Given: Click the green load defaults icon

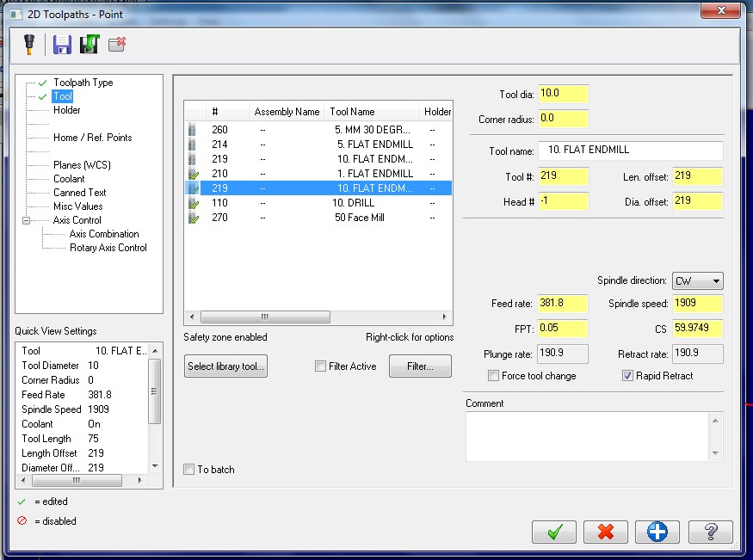Looking at the screenshot, I should coord(89,44).
